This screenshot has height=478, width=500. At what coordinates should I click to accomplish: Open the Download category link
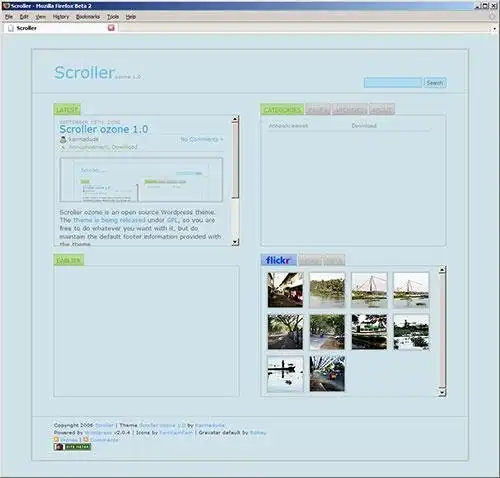(364, 126)
